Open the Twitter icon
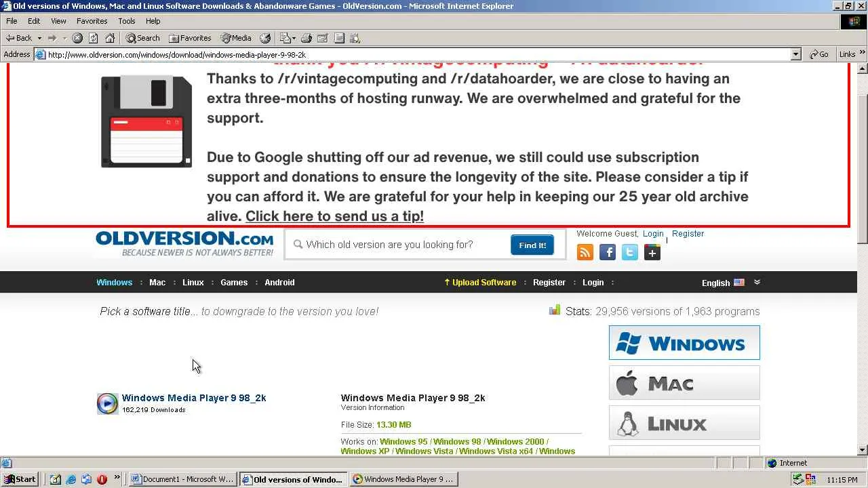 (630, 253)
